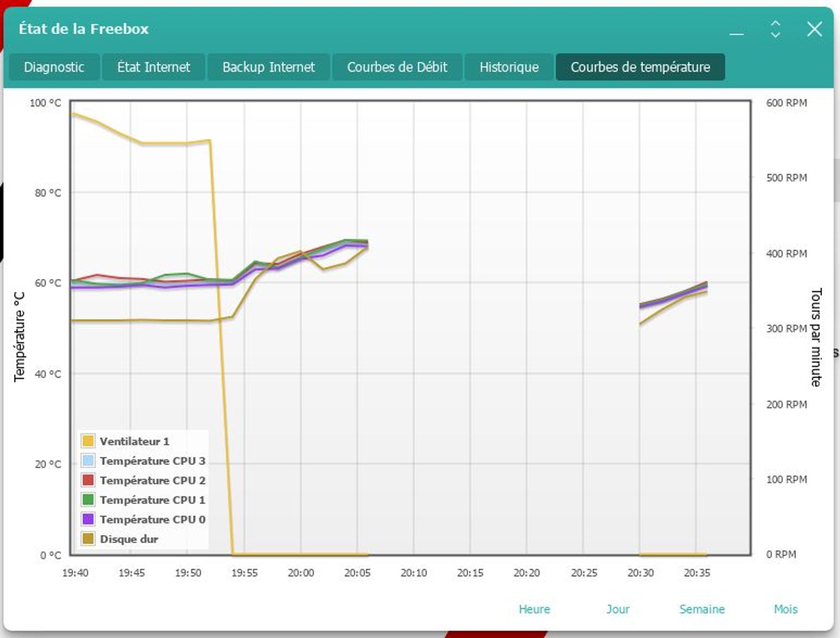Maximize the Freebox window with the arrows icon
The width and height of the screenshot is (840, 638).
775,29
